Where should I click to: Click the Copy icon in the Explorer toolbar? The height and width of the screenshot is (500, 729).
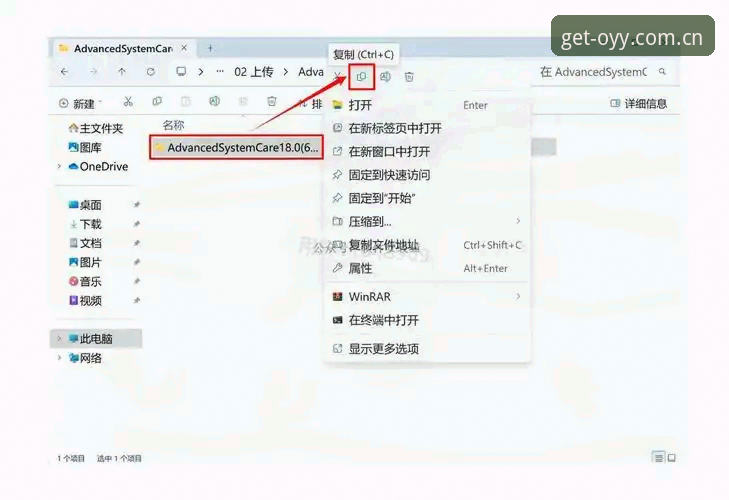click(x=157, y=101)
